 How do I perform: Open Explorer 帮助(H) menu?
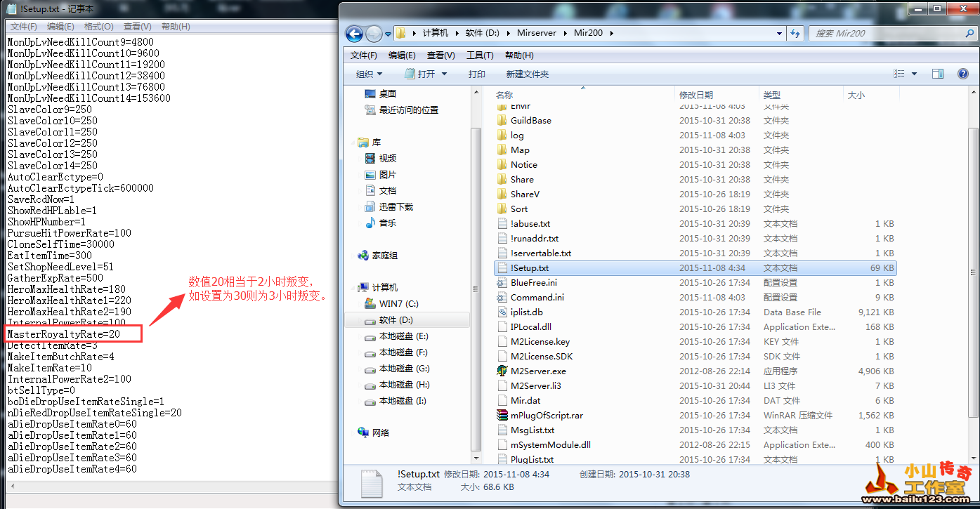click(x=519, y=55)
